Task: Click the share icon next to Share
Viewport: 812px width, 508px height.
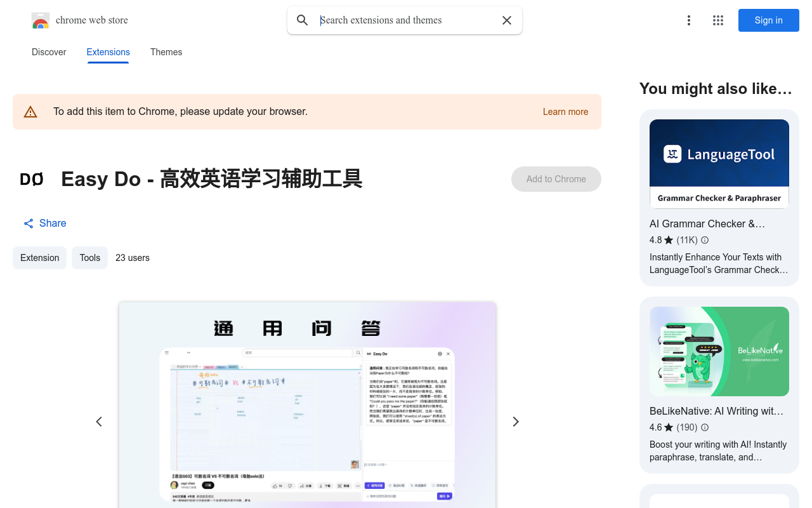Action: pos(29,224)
